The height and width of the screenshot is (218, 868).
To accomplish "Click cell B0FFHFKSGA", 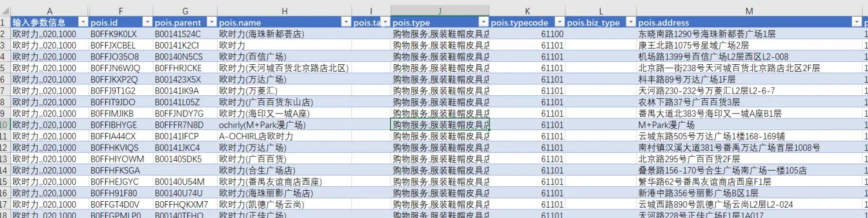I will coord(115,170).
